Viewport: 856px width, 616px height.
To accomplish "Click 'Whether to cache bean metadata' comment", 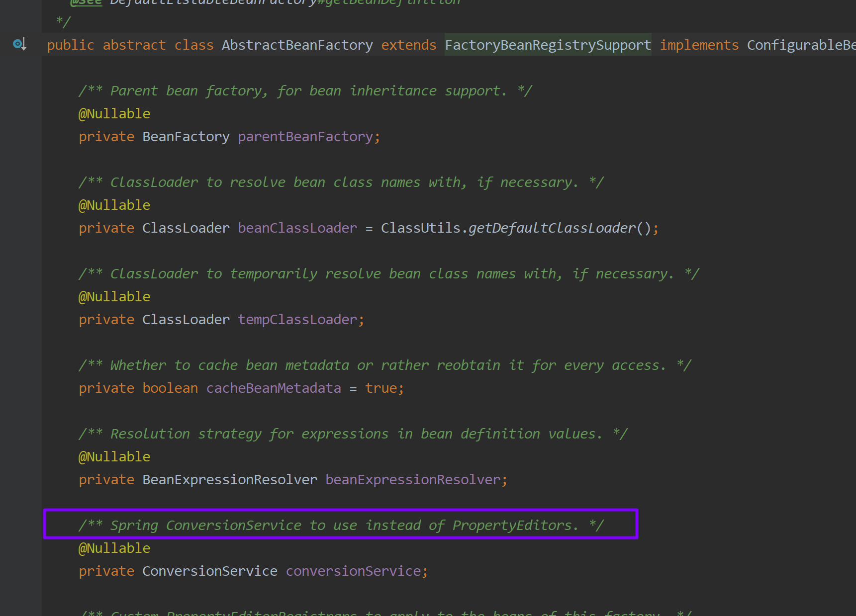I will (385, 365).
